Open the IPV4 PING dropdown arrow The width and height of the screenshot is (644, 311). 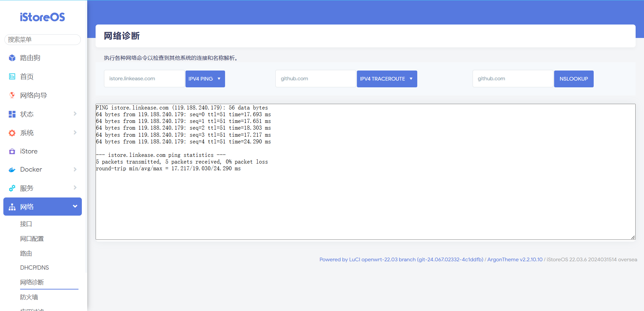click(x=219, y=79)
